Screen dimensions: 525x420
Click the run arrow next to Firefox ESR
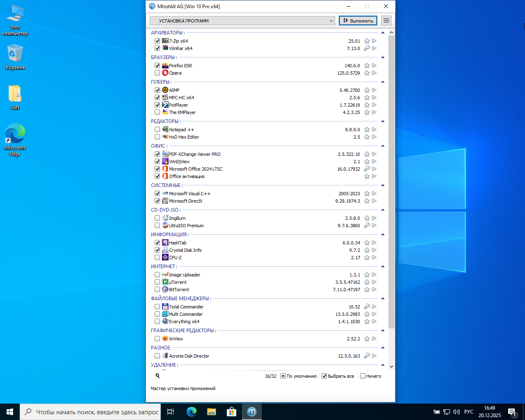(374, 66)
